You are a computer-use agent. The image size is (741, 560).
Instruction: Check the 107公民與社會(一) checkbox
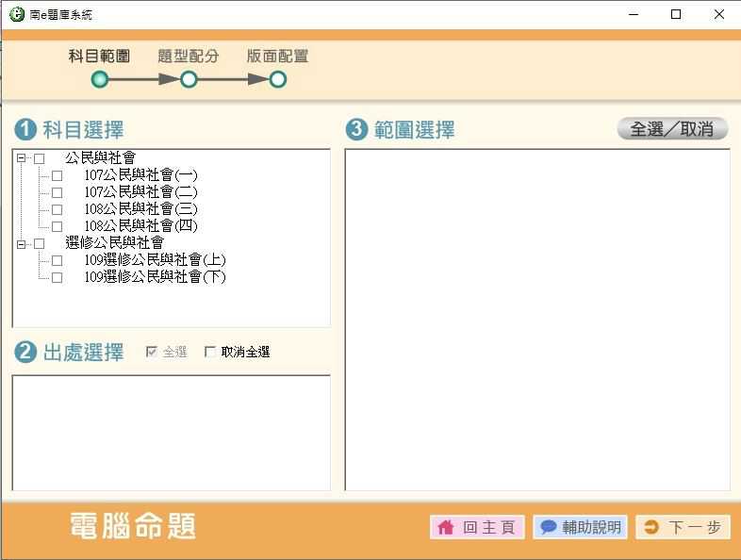point(58,175)
